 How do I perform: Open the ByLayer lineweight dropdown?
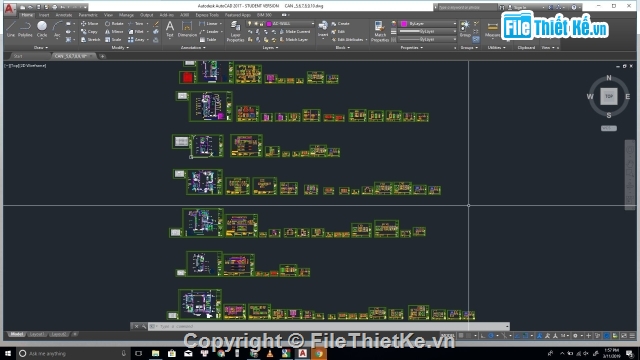pos(428,31)
